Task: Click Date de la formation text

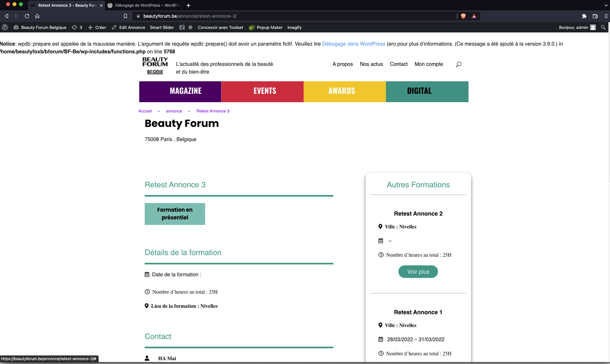Action: click(x=177, y=275)
